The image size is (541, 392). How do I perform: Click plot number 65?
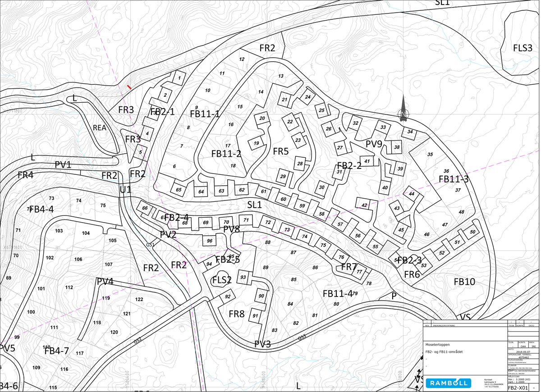(179, 190)
